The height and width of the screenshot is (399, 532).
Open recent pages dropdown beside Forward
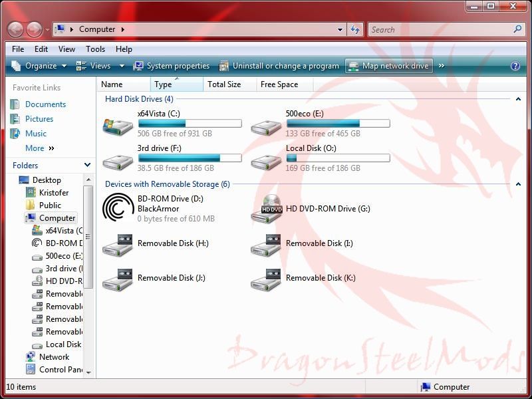point(47,30)
